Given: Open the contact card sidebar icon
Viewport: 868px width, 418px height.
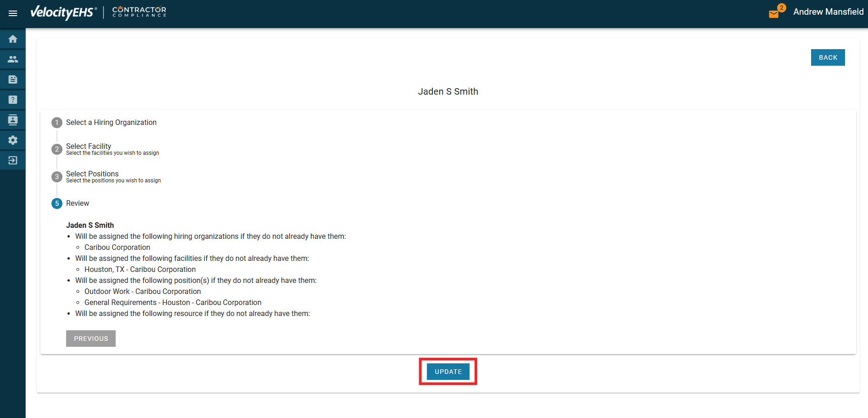Looking at the screenshot, I should point(13,120).
